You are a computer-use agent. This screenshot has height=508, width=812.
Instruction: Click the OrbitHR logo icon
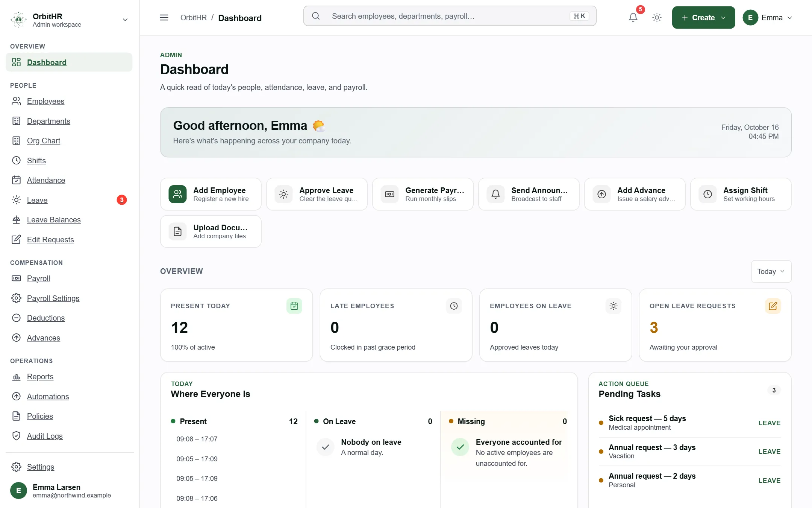pos(18,20)
